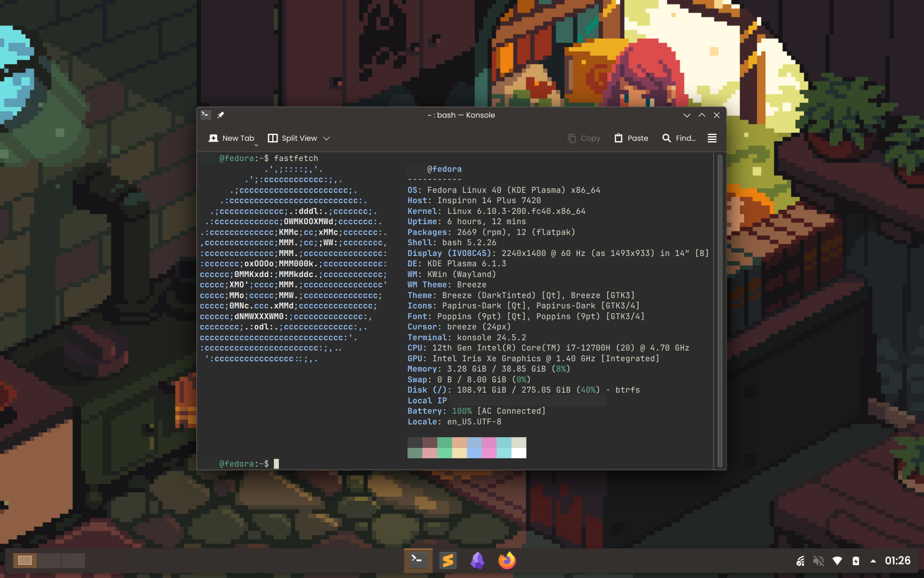
Task: Click the greyed-out Copy toolbar button
Action: [584, 138]
